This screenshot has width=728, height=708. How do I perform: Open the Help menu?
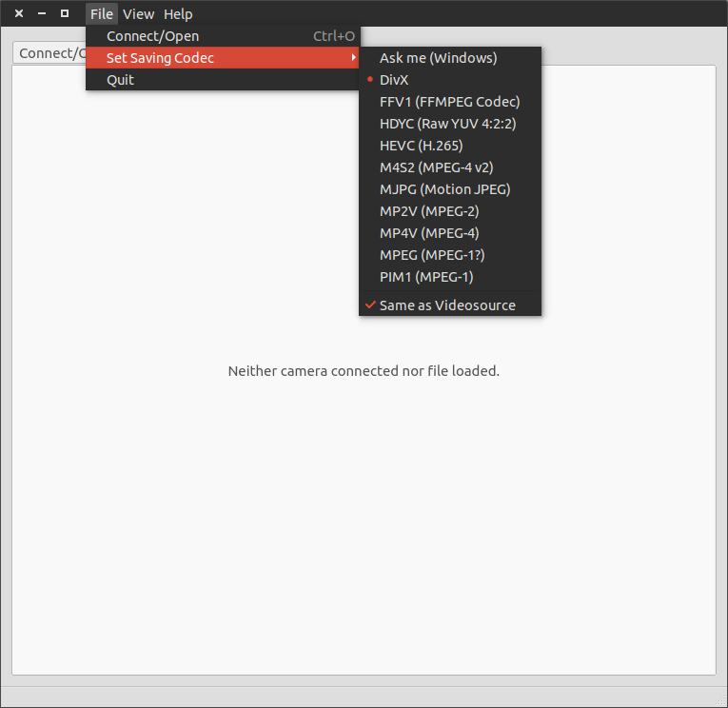(x=178, y=14)
